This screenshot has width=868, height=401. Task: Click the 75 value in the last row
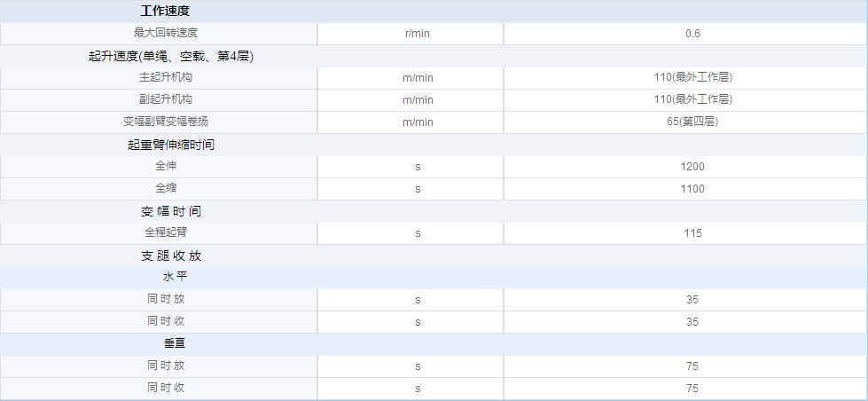pyautogui.click(x=692, y=388)
